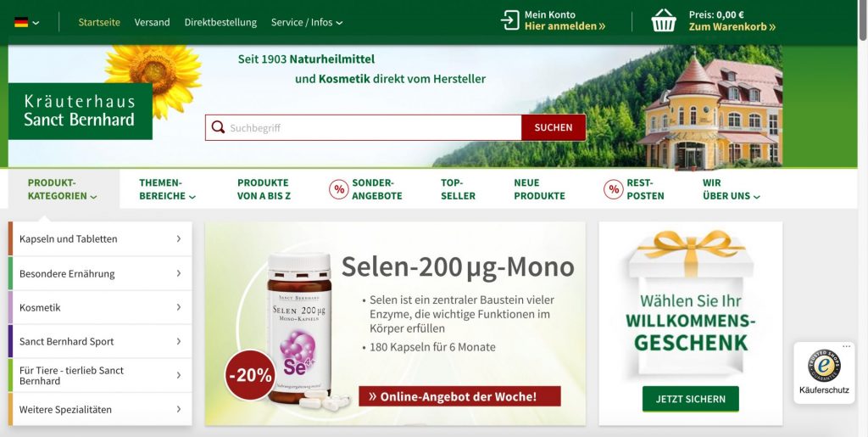The height and width of the screenshot is (437, 868).
Task: Open the Hier anmelden link
Action: pyautogui.click(x=565, y=26)
